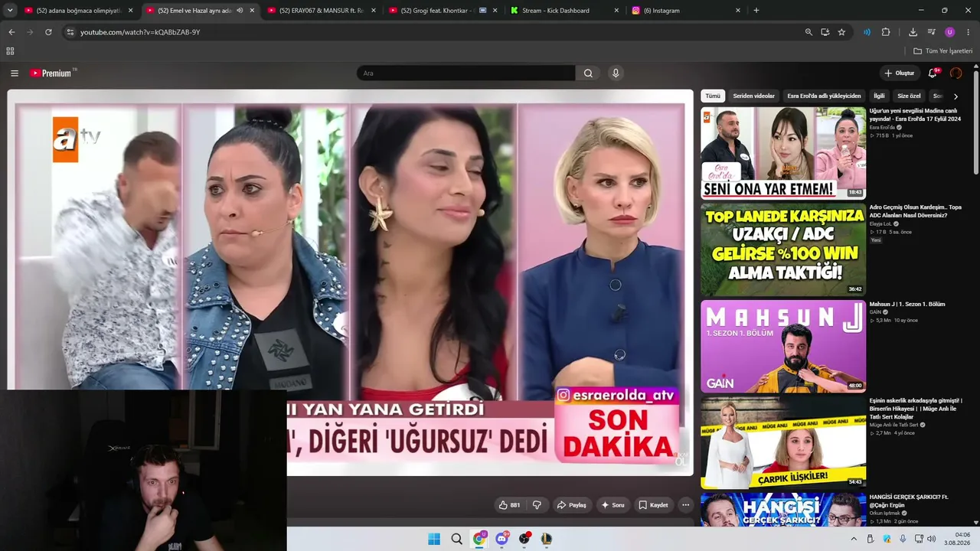The height and width of the screenshot is (551, 980).
Task: Click the Soru ask button
Action: (613, 505)
